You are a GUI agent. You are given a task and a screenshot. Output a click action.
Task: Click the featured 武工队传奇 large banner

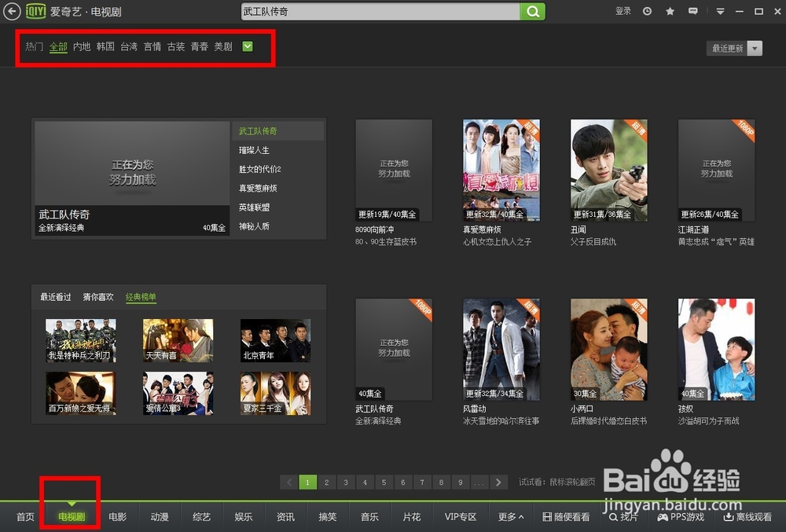132,178
